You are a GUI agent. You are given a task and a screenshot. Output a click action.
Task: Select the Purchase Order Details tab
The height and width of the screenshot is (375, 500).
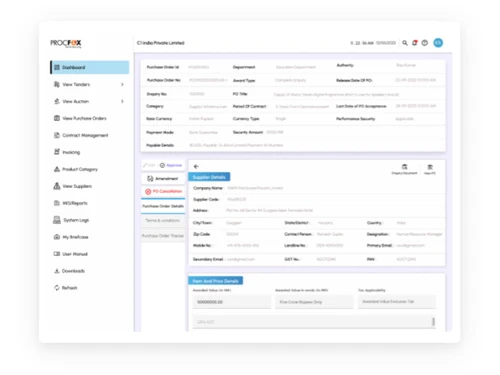tap(163, 206)
